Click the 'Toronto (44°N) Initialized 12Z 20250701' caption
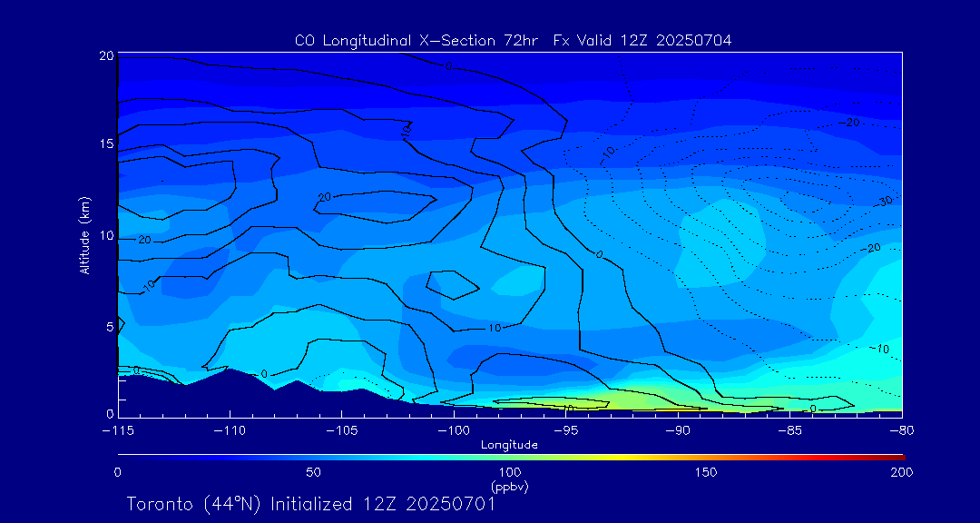 [x=310, y=505]
